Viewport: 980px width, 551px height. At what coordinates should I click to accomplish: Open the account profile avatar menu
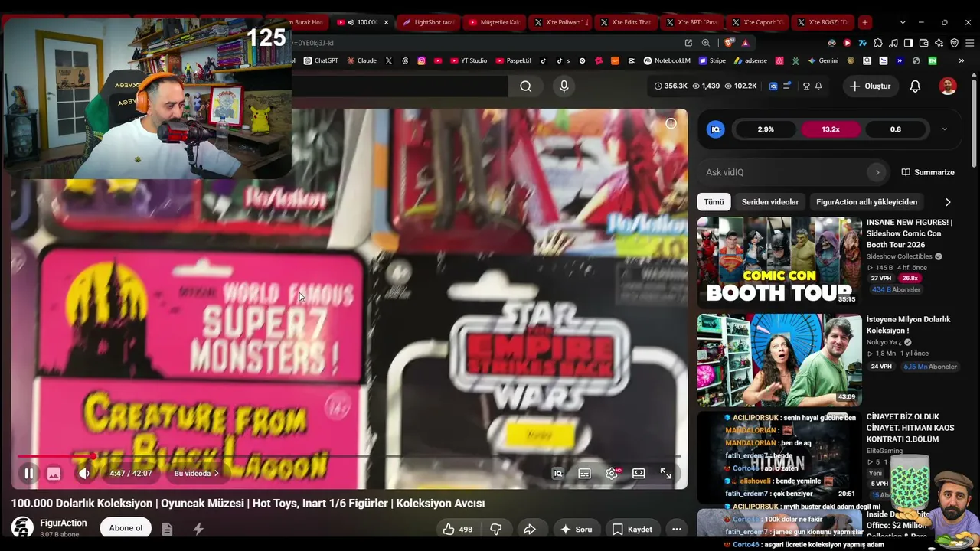(948, 86)
